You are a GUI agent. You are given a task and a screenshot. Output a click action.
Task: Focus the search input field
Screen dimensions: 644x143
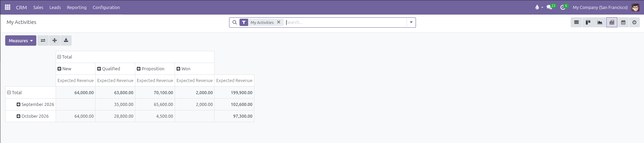345,23
